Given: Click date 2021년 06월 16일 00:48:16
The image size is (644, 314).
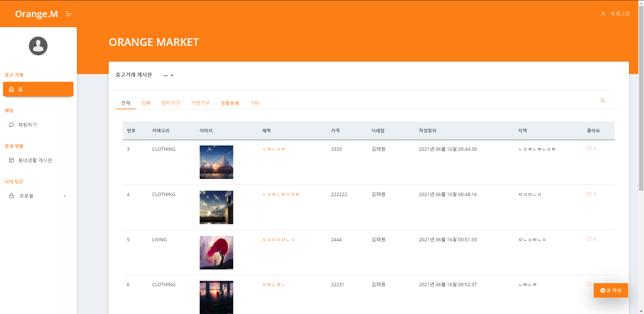Looking at the screenshot, I should [x=448, y=194].
